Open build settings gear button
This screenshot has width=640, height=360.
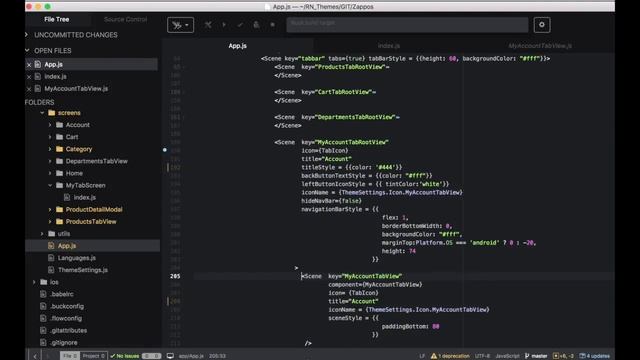click(x=542, y=25)
